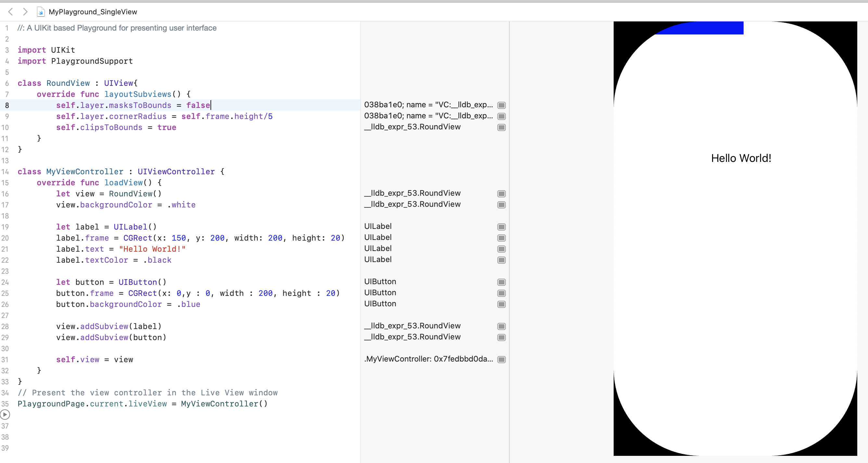Click the MyViewController result text in sidebar
Image resolution: width=868 pixels, height=463 pixels.
(x=428, y=359)
